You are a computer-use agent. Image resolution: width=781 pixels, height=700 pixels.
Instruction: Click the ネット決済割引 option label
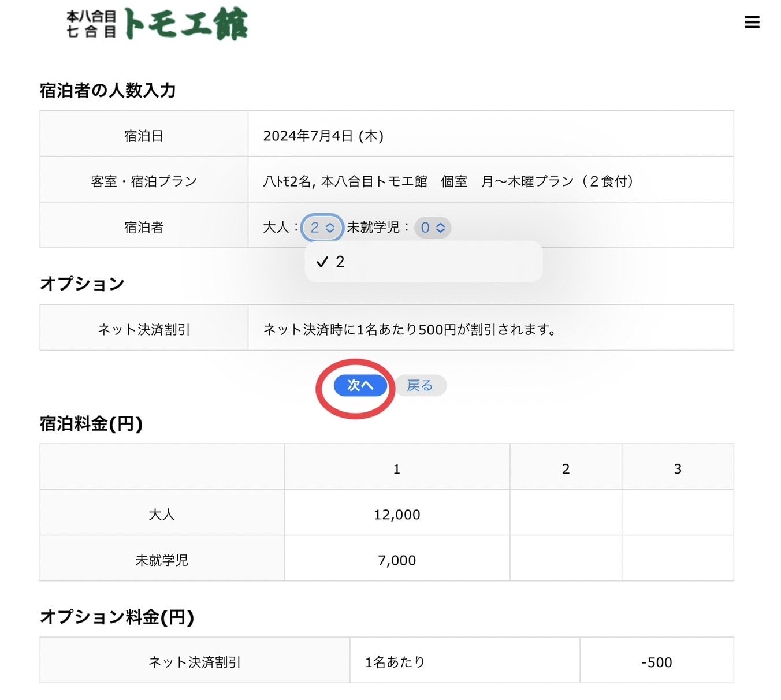pos(144,329)
